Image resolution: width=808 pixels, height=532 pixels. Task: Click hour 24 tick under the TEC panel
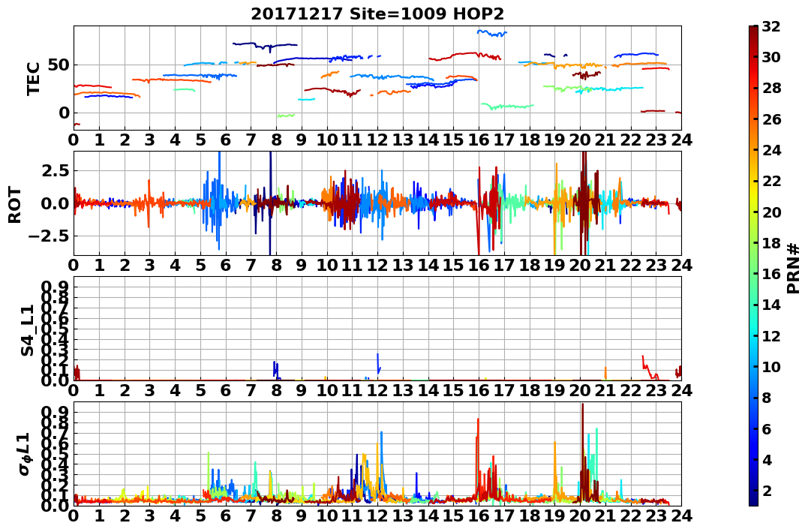[681, 140]
